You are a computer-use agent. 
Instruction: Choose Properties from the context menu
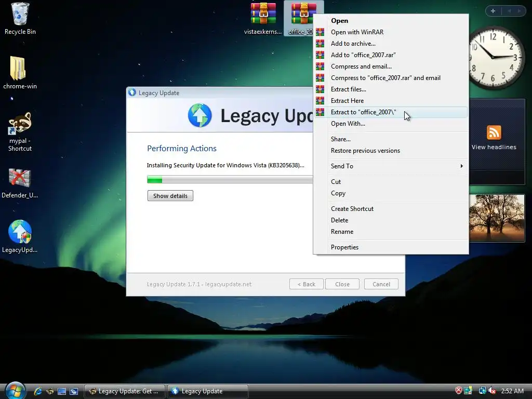click(391, 247)
